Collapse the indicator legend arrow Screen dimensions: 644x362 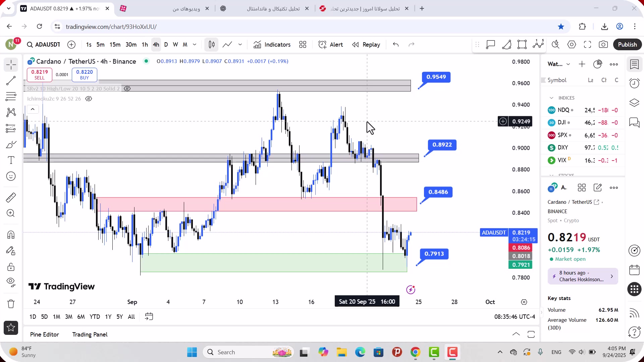pyautogui.click(x=33, y=109)
